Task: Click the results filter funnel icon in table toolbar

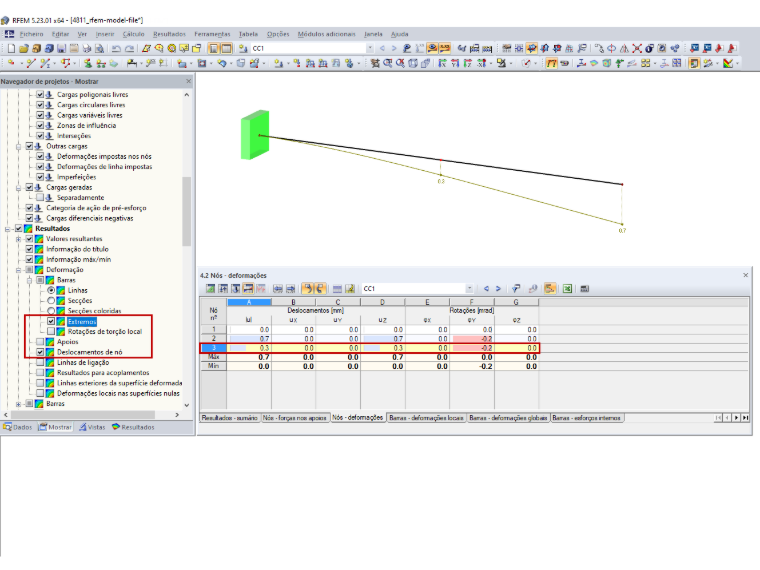Action: [x=516, y=289]
